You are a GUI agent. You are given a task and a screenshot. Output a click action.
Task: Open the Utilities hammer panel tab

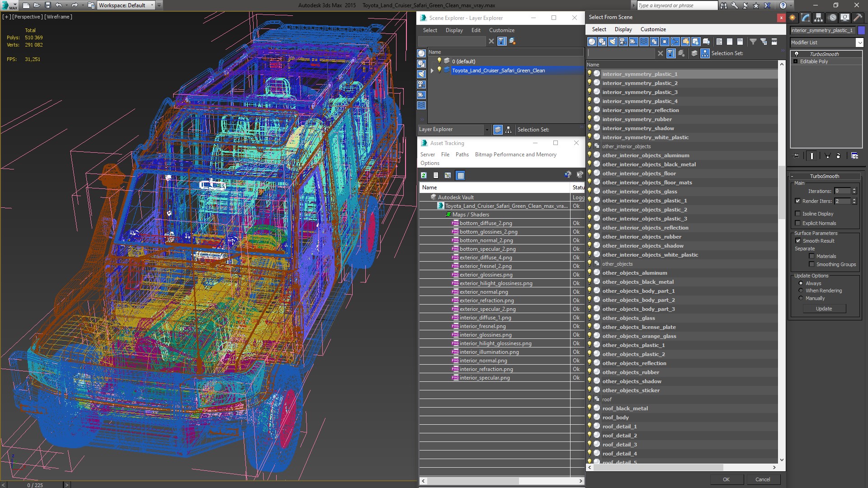[x=858, y=18]
